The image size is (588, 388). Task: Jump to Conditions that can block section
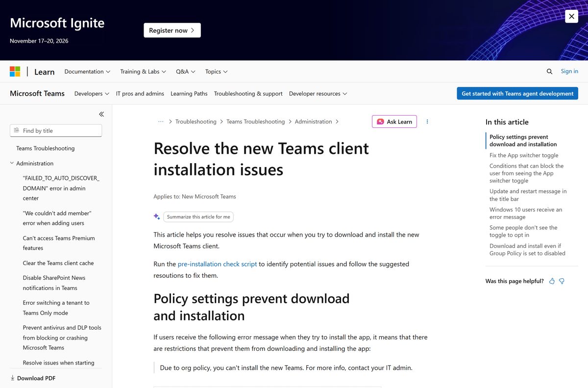527,173
